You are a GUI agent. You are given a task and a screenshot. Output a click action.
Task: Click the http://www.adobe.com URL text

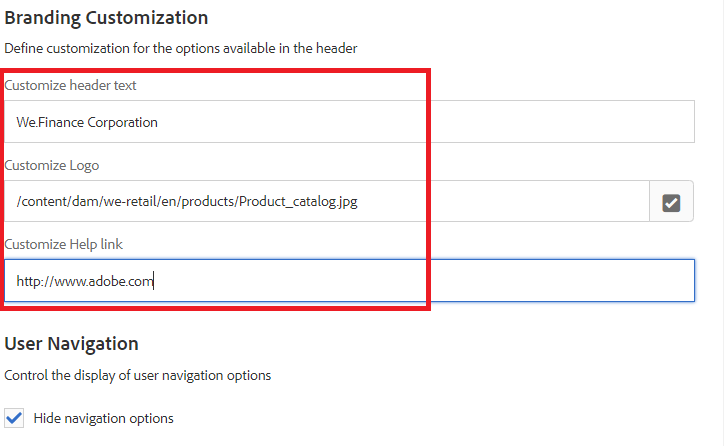[84, 282]
